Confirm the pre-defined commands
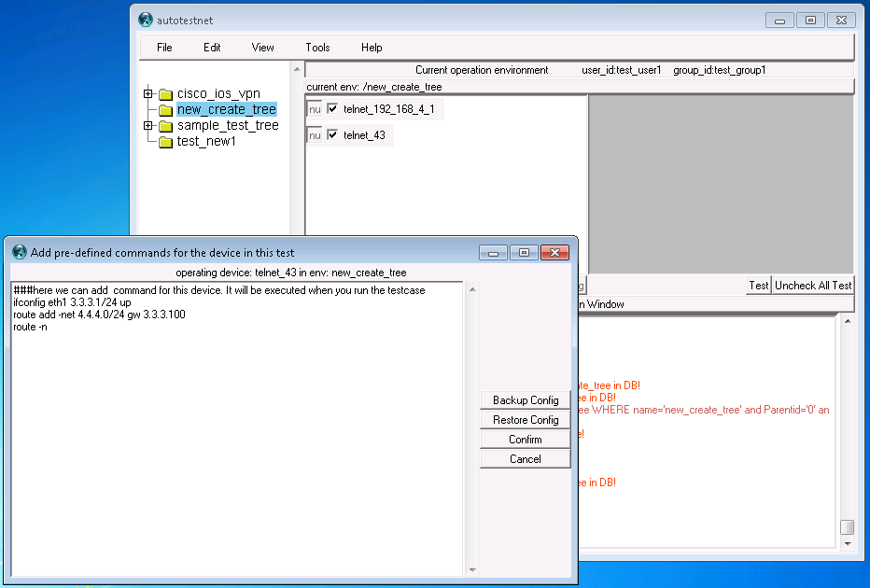The image size is (870, 588). coord(525,440)
